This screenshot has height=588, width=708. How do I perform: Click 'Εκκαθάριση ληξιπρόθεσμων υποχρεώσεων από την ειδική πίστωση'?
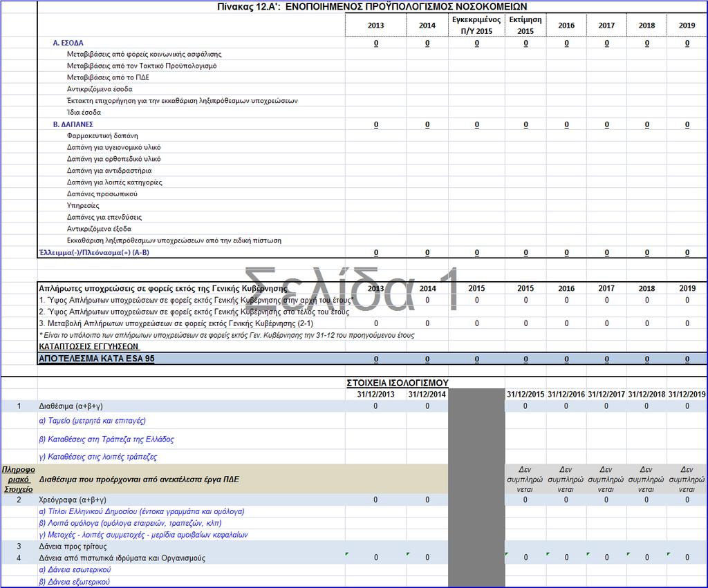[174, 240]
